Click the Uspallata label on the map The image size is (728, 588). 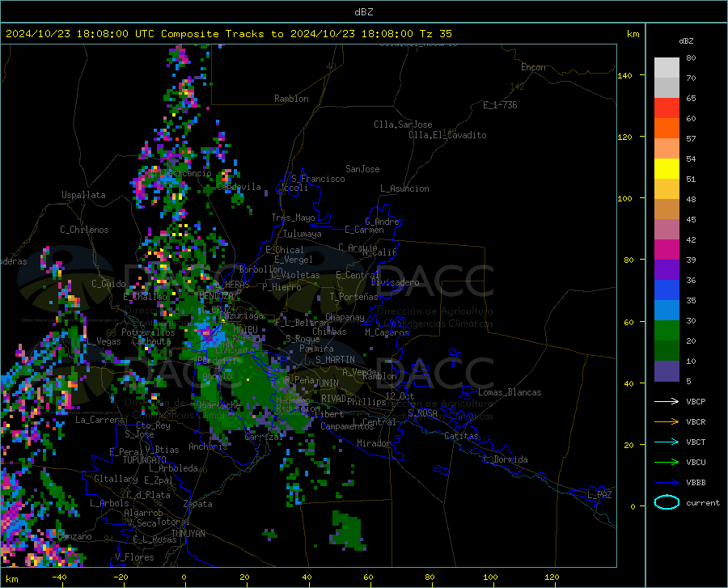pos(83,195)
